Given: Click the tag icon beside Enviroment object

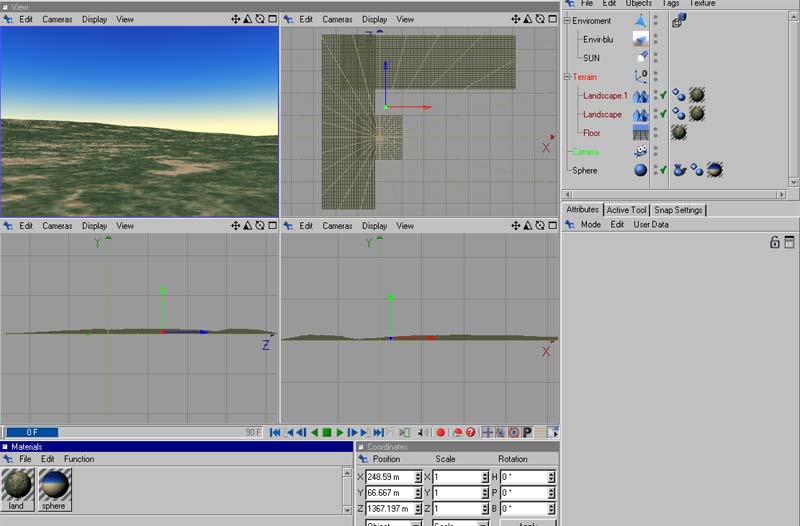Looking at the screenshot, I should (x=677, y=21).
